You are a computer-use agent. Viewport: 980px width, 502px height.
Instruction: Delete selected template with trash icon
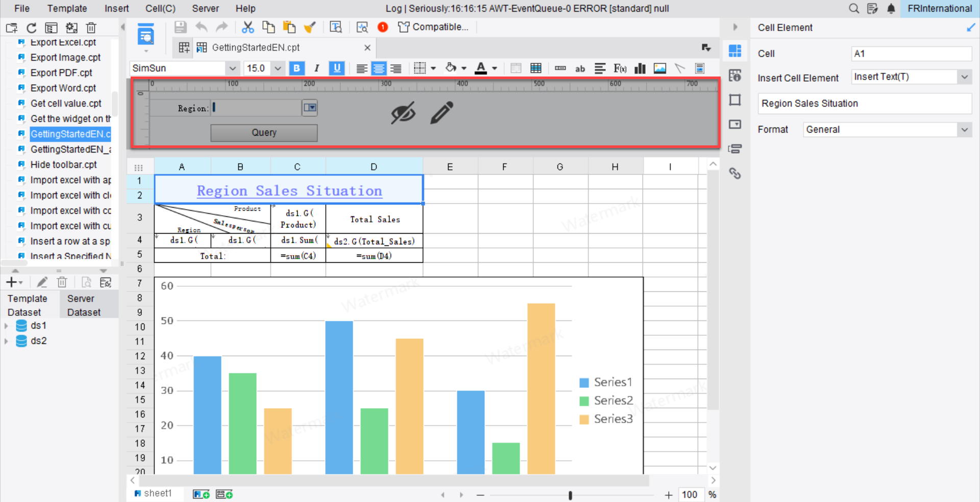coord(91,28)
